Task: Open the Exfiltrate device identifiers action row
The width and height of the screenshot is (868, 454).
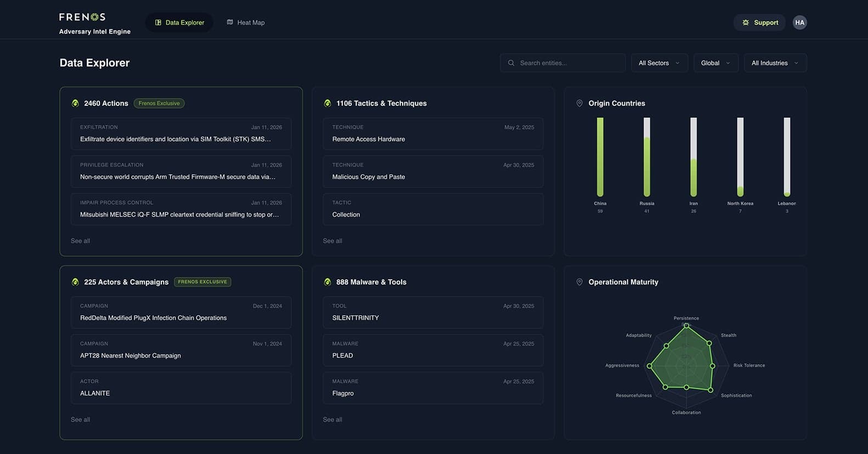Action: (181, 134)
